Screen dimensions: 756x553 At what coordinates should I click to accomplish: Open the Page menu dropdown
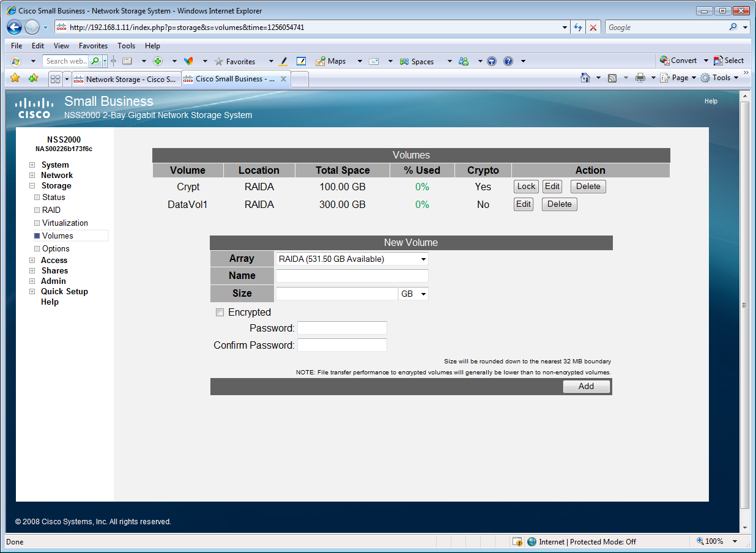[x=678, y=78]
